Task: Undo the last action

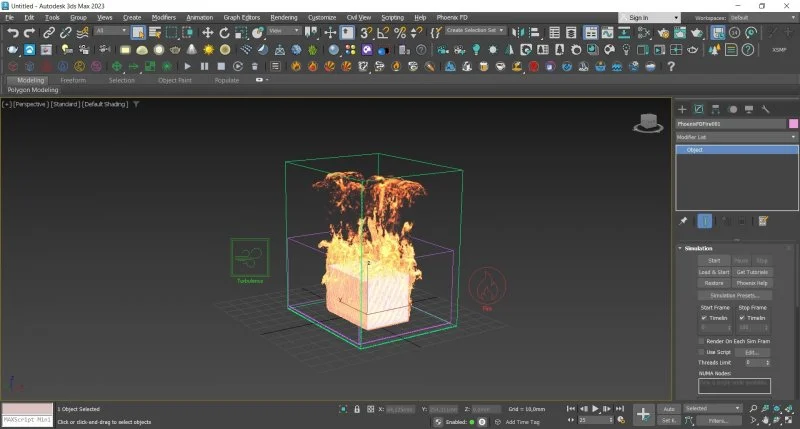Action: coord(12,33)
